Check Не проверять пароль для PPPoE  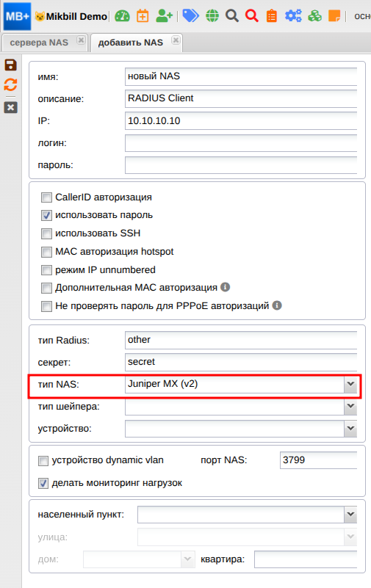click(46, 306)
